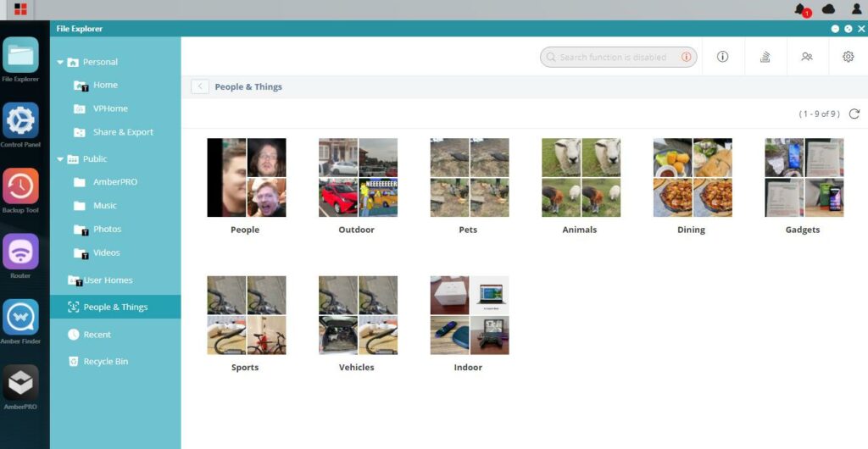Open the Recent sidebar item
Image resolution: width=868 pixels, height=449 pixels.
(97, 335)
